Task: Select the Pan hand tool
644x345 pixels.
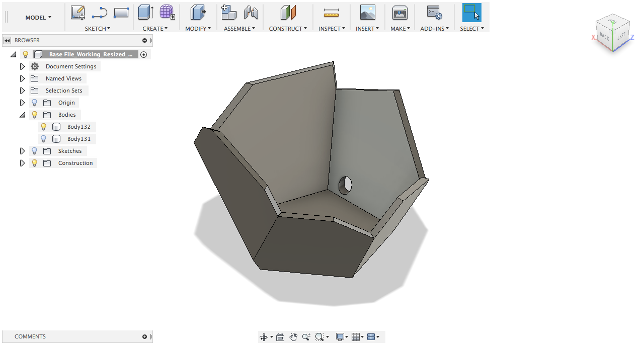Action: click(x=293, y=337)
